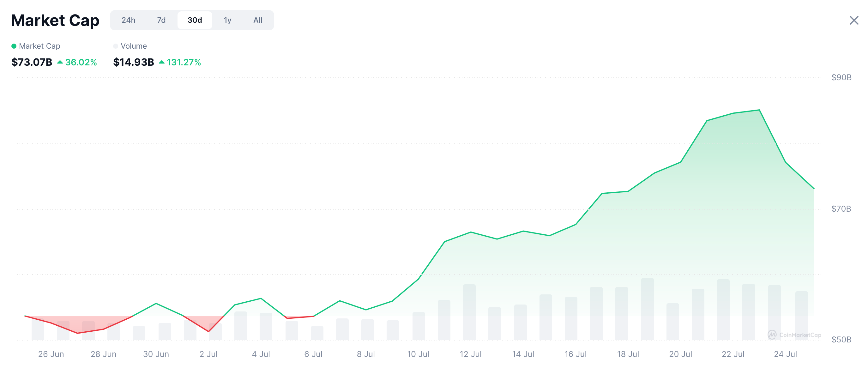Viewport: 868px width, 374px height.
Task: Select the 30d time range tab
Action: 195,20
